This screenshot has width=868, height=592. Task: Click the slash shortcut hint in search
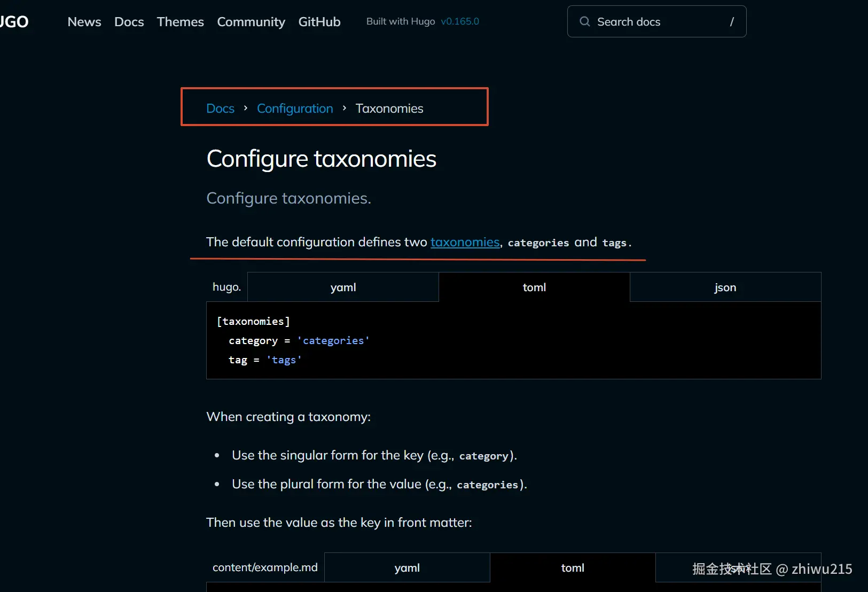tap(732, 21)
